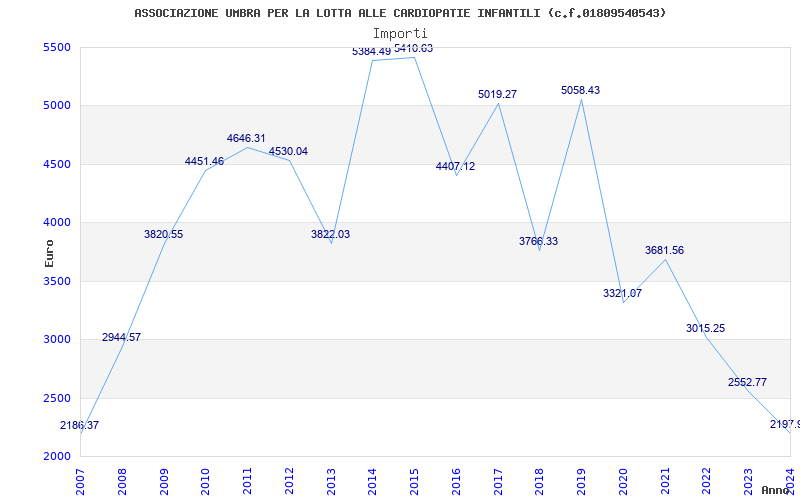Click the x-axis year 2015

[415, 482]
